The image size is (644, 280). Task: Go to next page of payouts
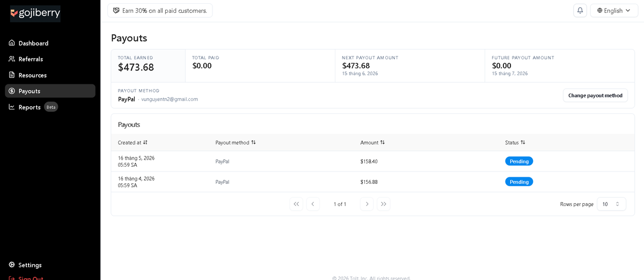(367, 204)
